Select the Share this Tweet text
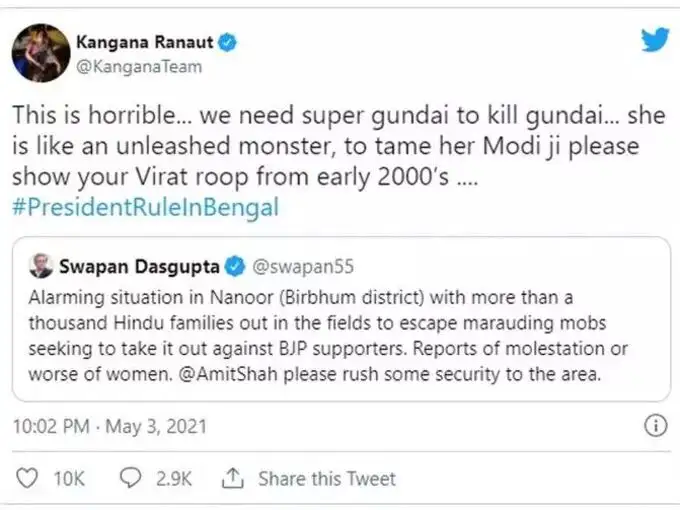Screen dimensions: 680x510 pyautogui.click(x=327, y=479)
